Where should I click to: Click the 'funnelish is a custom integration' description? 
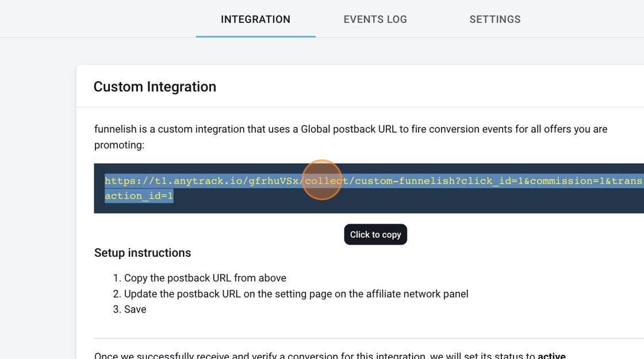[x=351, y=137]
